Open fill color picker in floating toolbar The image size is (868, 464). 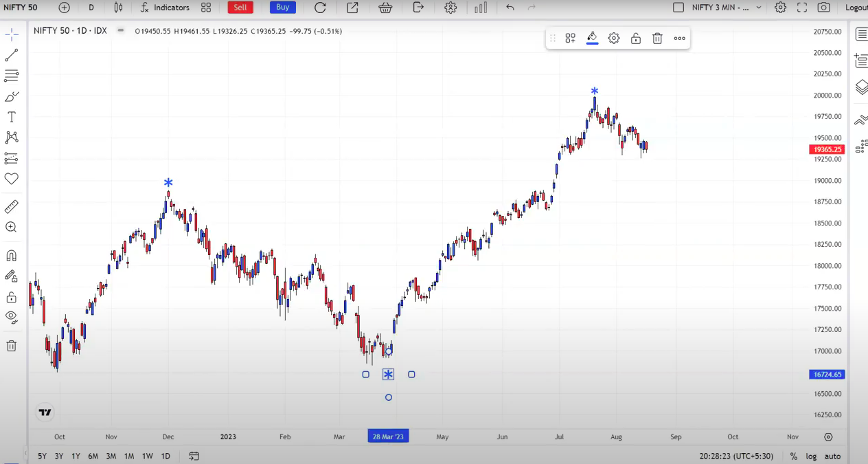point(592,38)
